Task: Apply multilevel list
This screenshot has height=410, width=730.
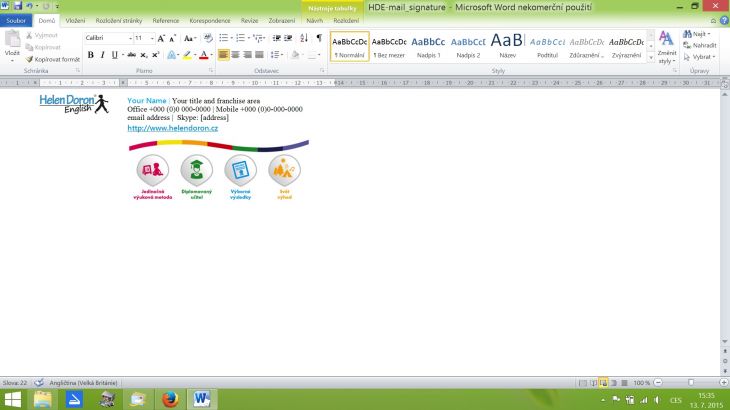Action: coord(258,38)
